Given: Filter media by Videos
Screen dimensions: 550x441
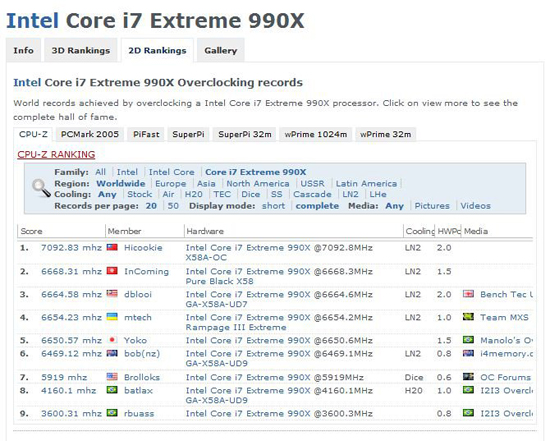Looking at the screenshot, I should click(475, 206).
